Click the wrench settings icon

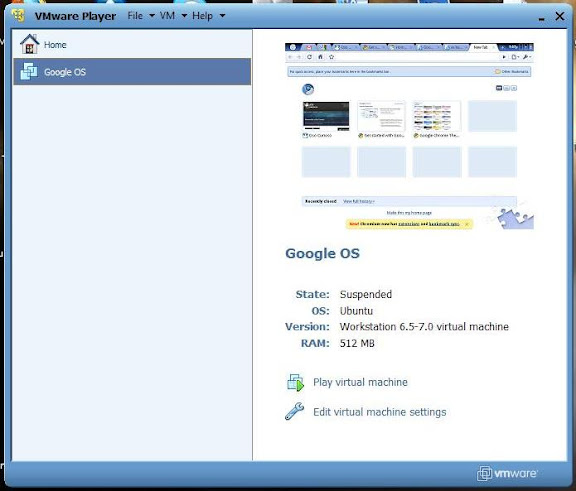click(x=295, y=411)
